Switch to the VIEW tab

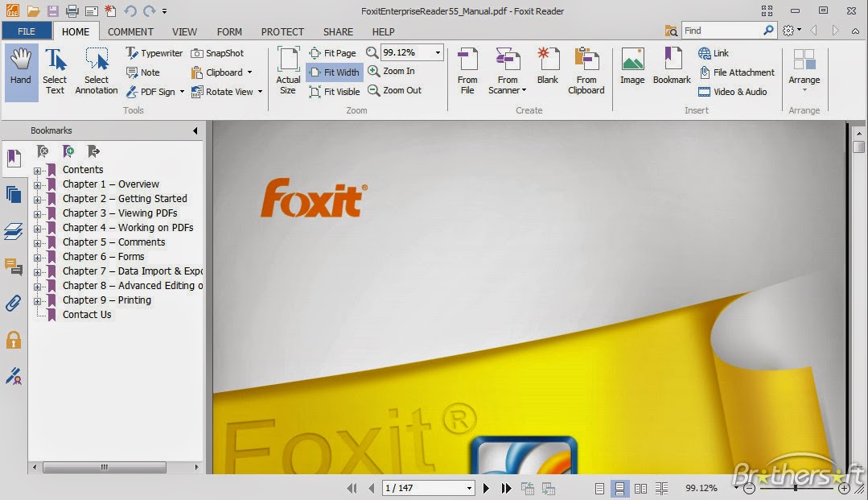point(184,32)
